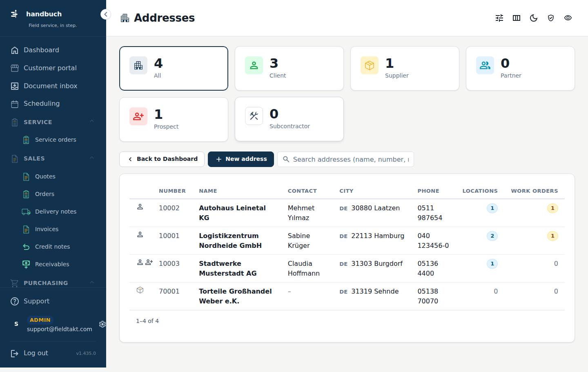Click contact Sabine Krüger
The image size is (588, 372).
[x=299, y=241]
